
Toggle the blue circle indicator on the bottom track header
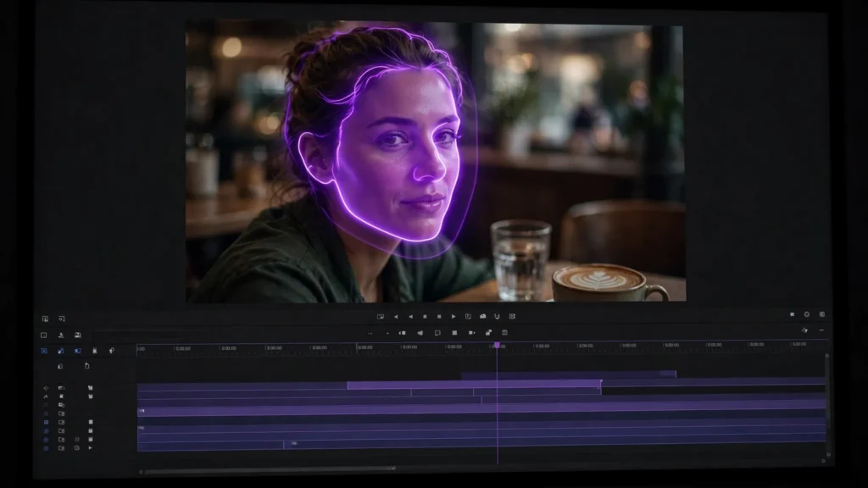click(x=46, y=448)
